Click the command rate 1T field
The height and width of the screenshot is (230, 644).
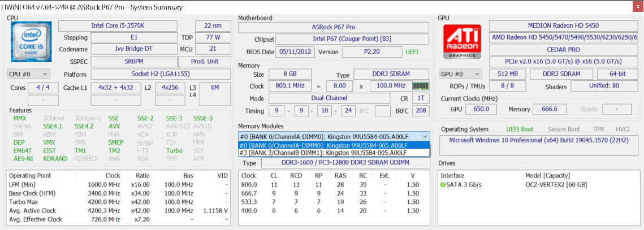(x=420, y=98)
